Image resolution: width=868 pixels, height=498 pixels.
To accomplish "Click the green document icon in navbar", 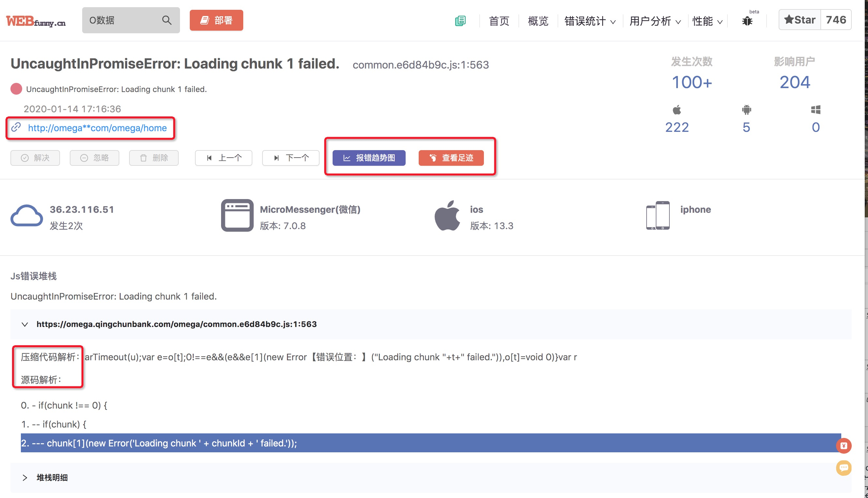I will pos(460,21).
